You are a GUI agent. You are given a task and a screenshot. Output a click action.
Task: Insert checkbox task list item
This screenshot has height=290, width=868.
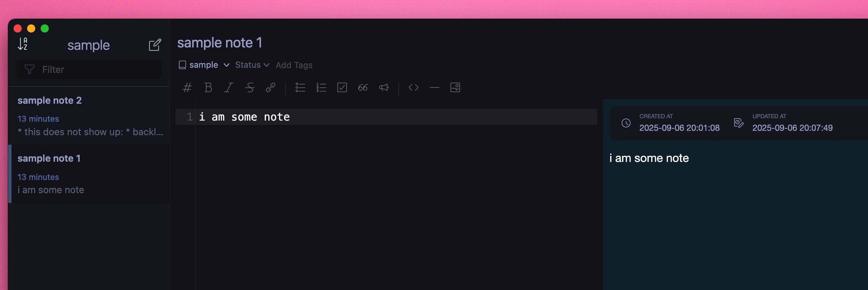point(342,88)
